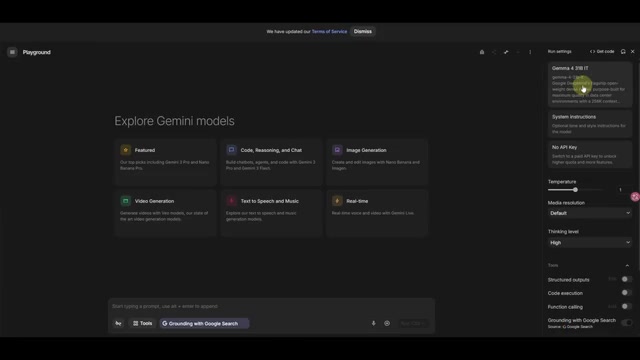The image size is (640, 360).
Task: Click the Grounding with Google Search chip
Action: point(204,323)
